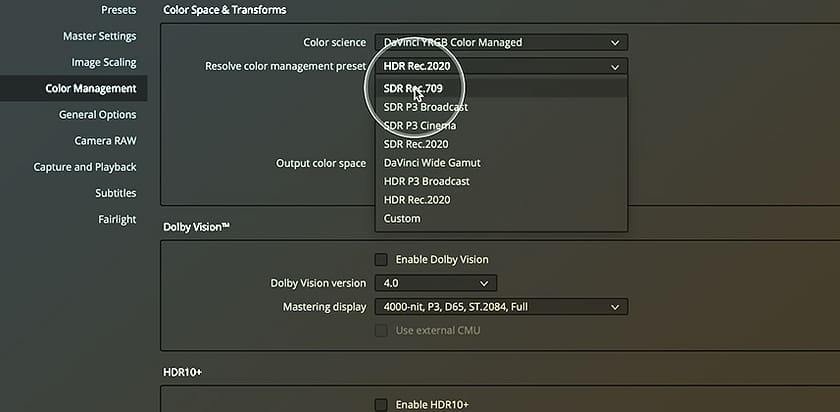Image resolution: width=840 pixels, height=412 pixels.
Task: Select Color Management in sidebar
Action: pos(73,88)
